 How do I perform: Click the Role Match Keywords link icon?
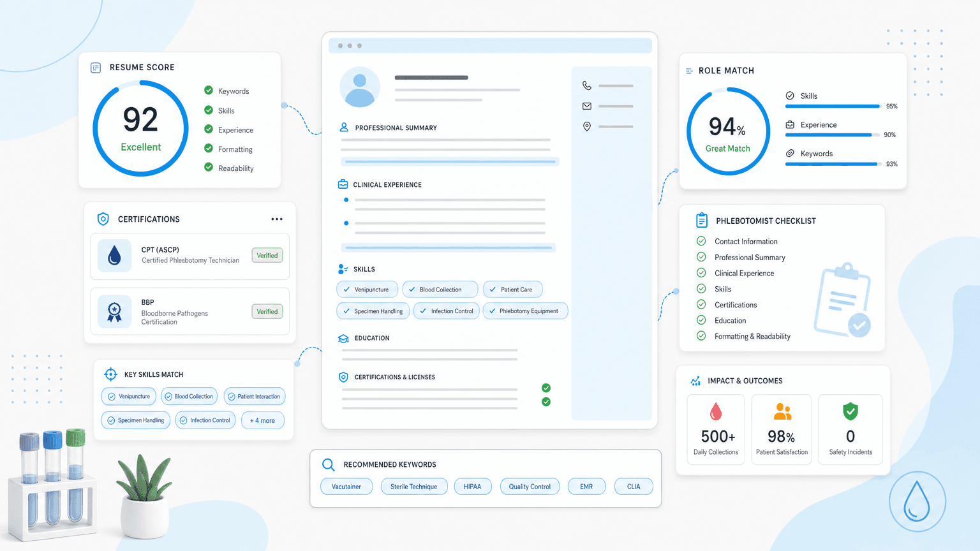790,154
